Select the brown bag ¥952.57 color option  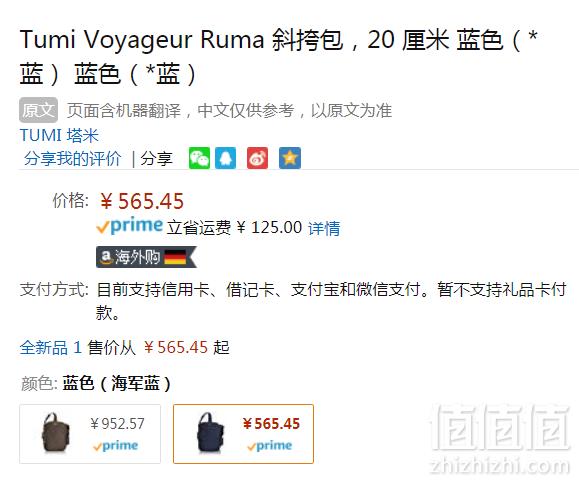(90, 434)
